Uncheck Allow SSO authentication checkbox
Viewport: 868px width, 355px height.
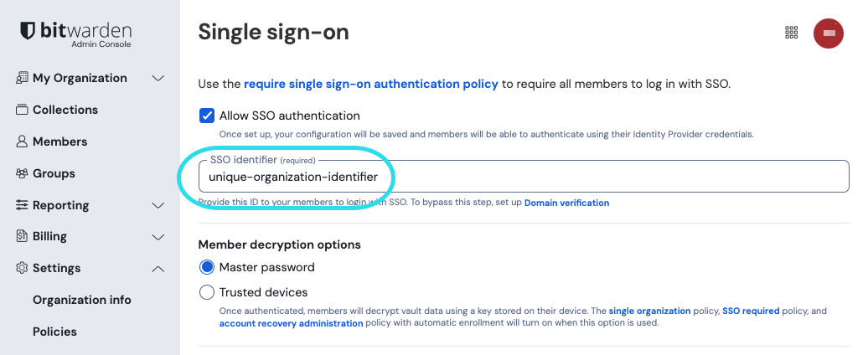(206, 116)
